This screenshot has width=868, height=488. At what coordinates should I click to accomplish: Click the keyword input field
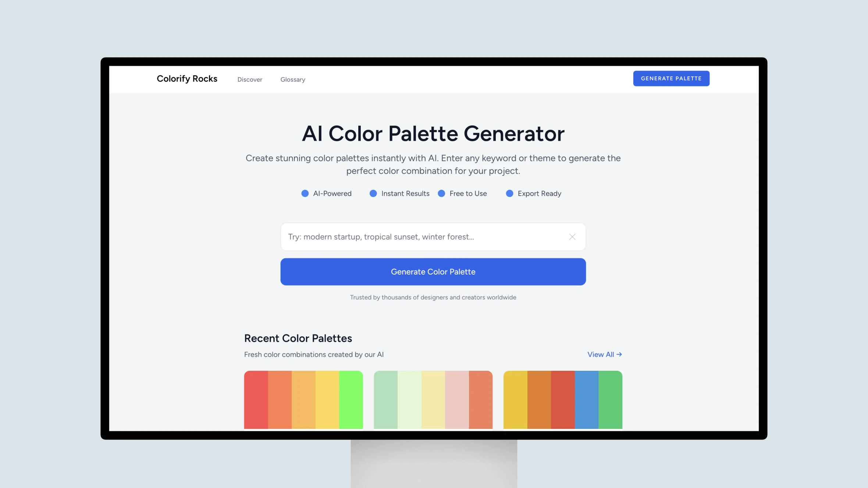[x=433, y=237]
